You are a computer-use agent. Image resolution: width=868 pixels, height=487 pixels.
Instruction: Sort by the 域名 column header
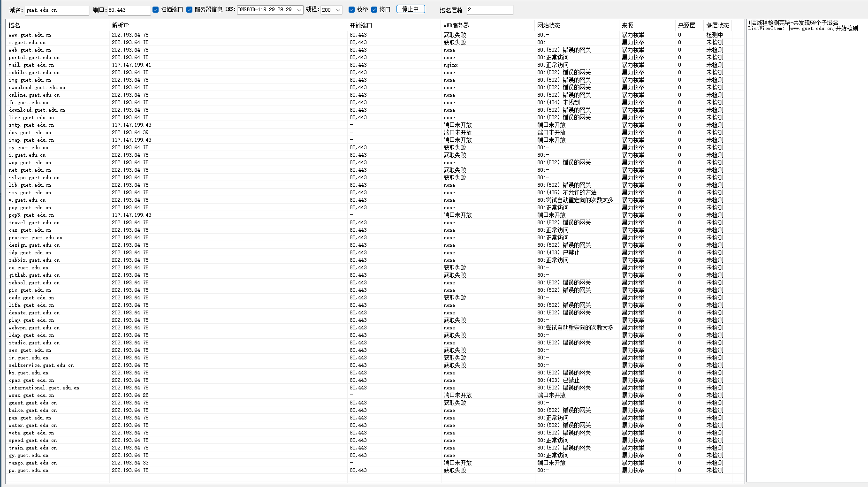click(x=15, y=25)
